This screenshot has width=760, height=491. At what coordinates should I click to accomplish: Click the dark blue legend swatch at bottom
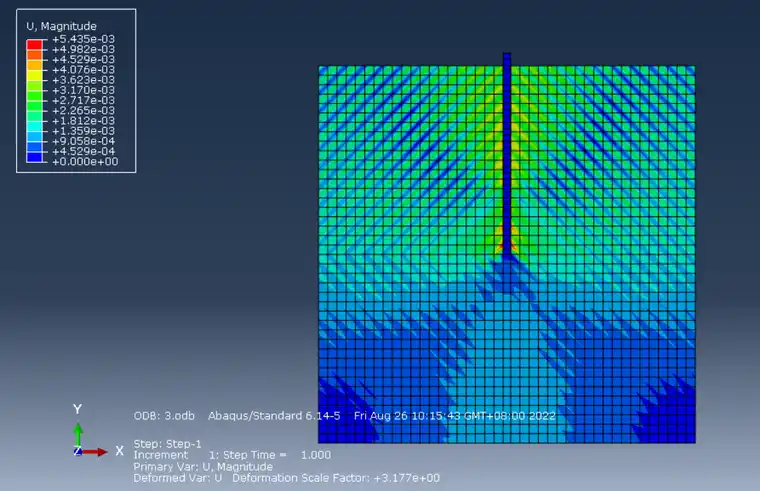click(x=34, y=157)
